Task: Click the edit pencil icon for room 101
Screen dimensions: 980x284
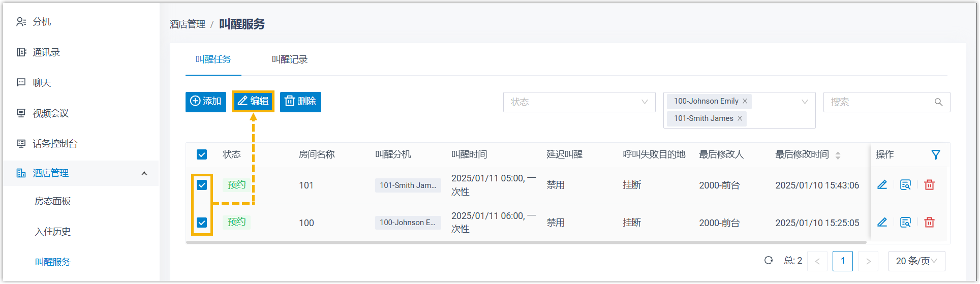Action: (x=882, y=185)
